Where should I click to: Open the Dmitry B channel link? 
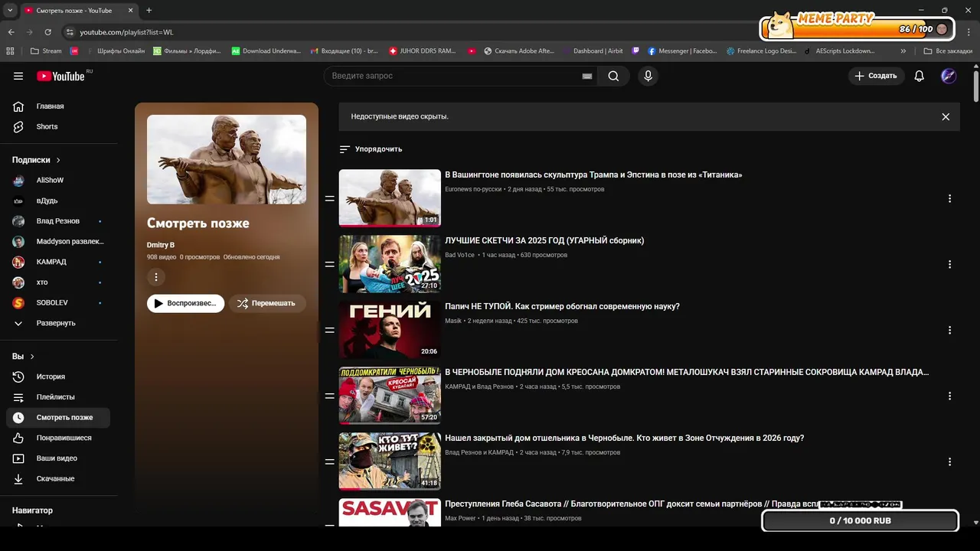click(x=161, y=245)
